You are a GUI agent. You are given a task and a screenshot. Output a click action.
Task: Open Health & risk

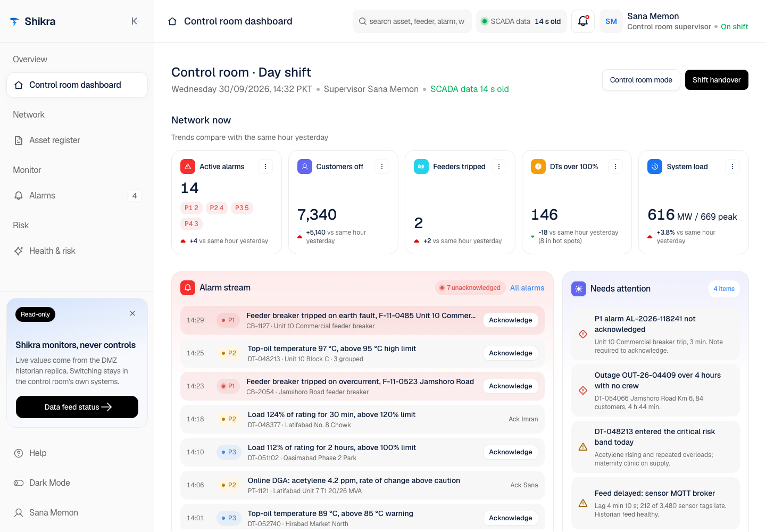(77, 251)
